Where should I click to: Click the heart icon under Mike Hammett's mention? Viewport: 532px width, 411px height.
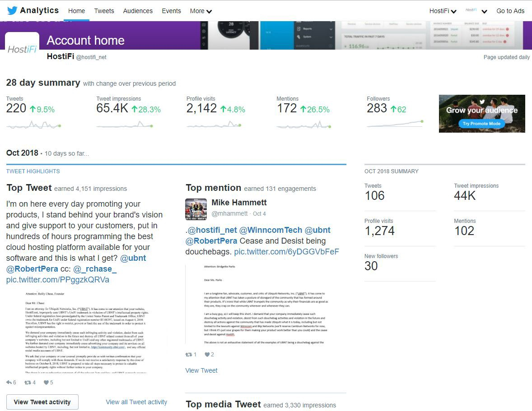207,355
